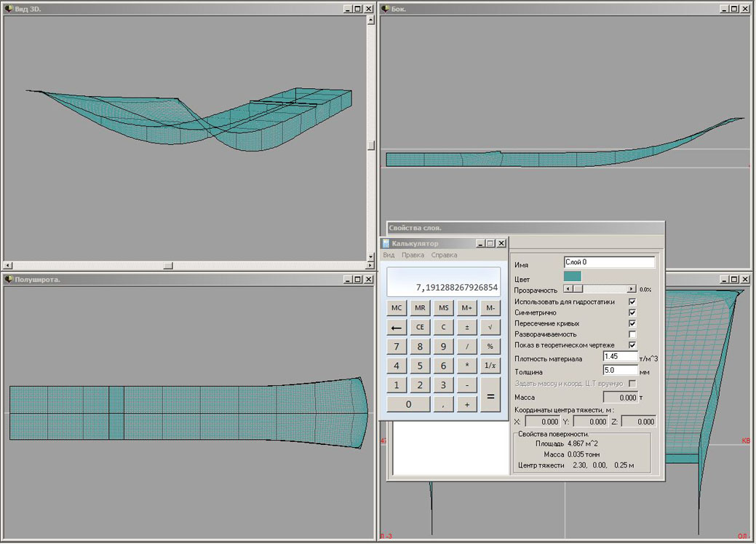Open the Правка menu in calculator
This screenshot has height=544, width=756.
(413, 256)
